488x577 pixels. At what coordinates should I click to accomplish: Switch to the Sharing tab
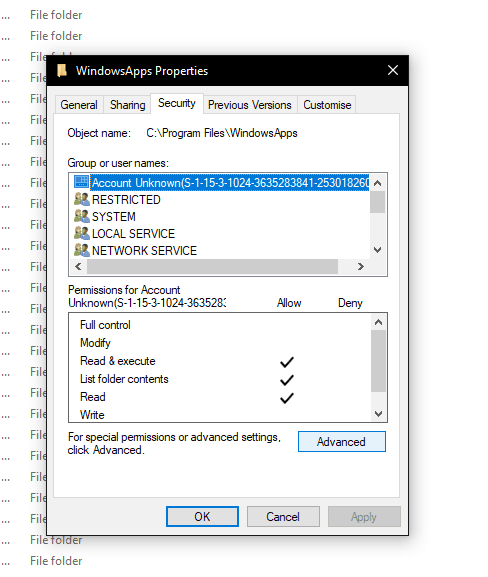pos(127,105)
